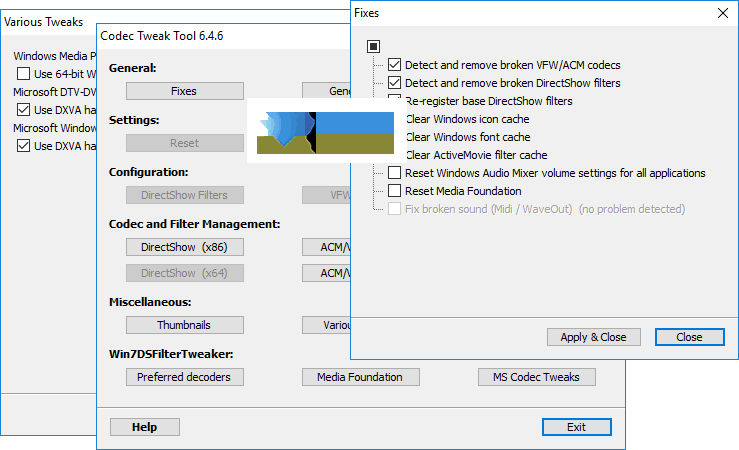The width and height of the screenshot is (739, 450).
Task: Open MS Codec Tweaks
Action: (x=536, y=377)
